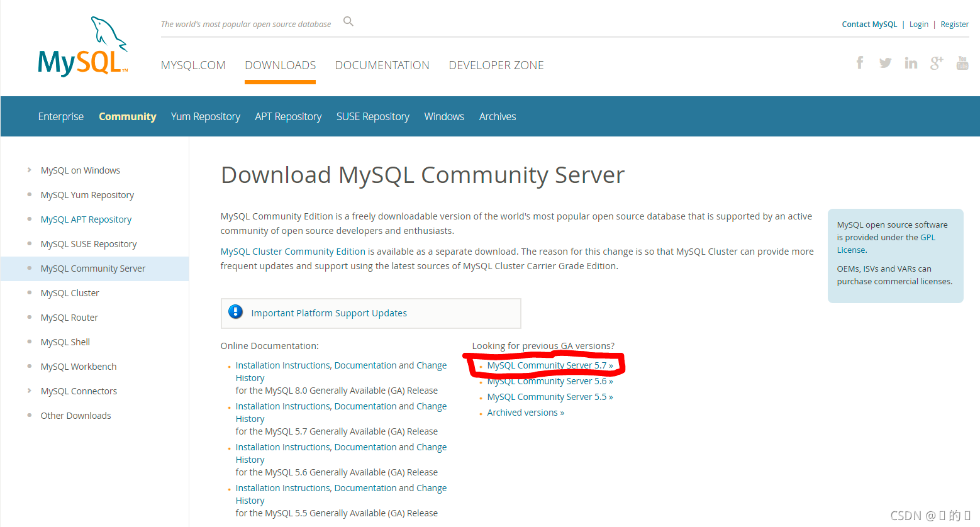980x527 pixels.
Task: Open MySQL Shell sidebar item
Action: [x=65, y=342]
